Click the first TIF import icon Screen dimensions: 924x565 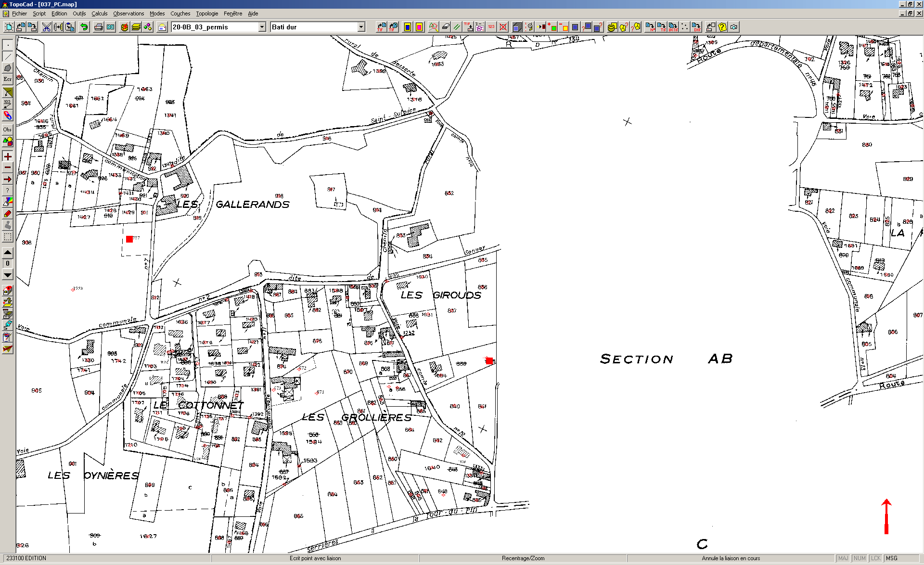pyautogui.click(x=382, y=27)
